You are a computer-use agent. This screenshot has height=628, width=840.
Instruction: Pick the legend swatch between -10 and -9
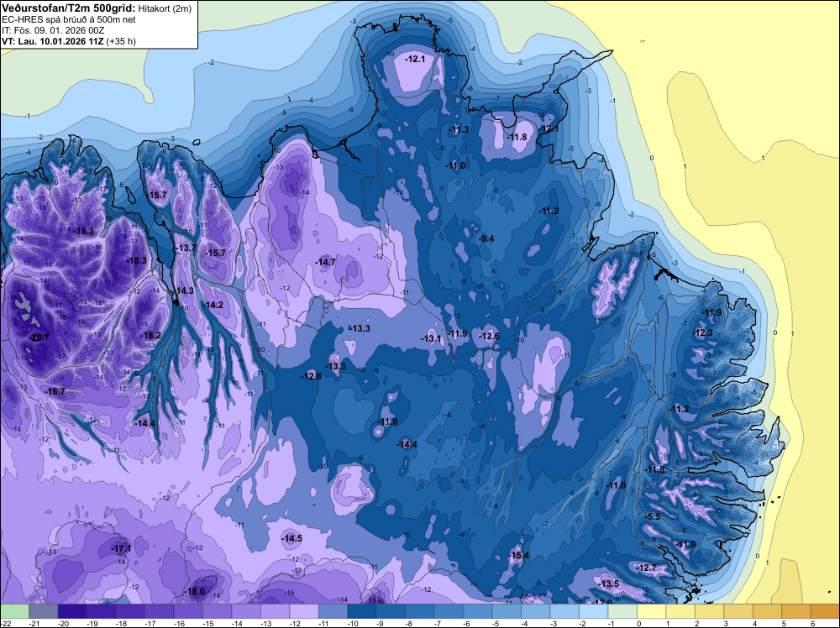[x=361, y=611]
